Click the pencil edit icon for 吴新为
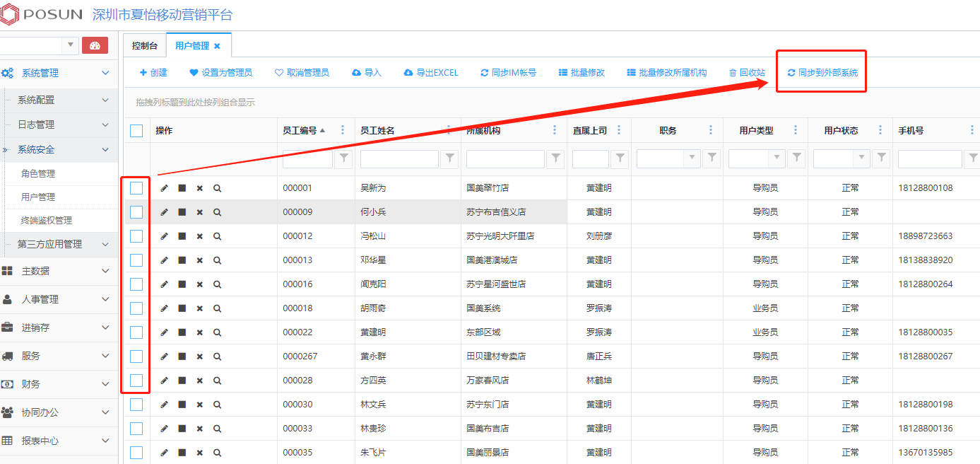The width and height of the screenshot is (980, 464). pyautogui.click(x=165, y=188)
